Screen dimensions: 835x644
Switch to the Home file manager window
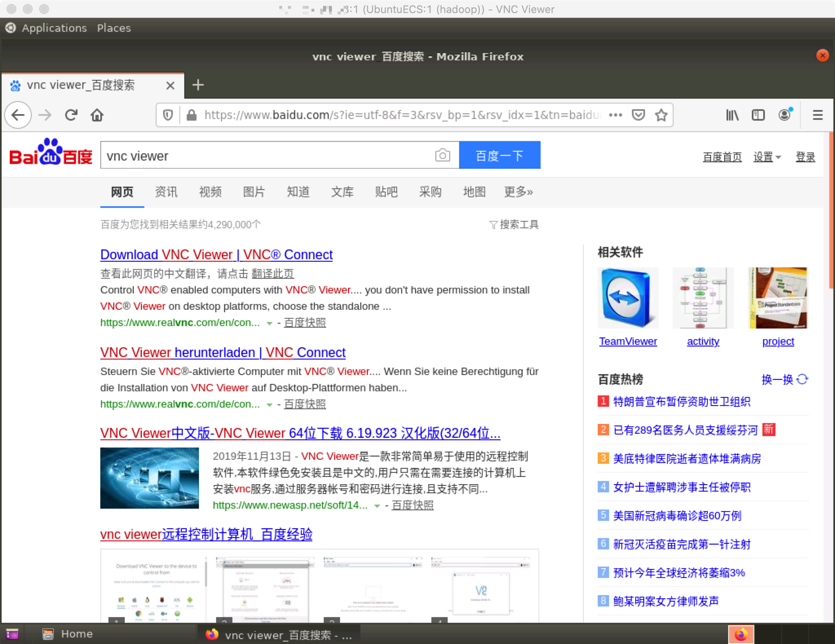point(68,634)
